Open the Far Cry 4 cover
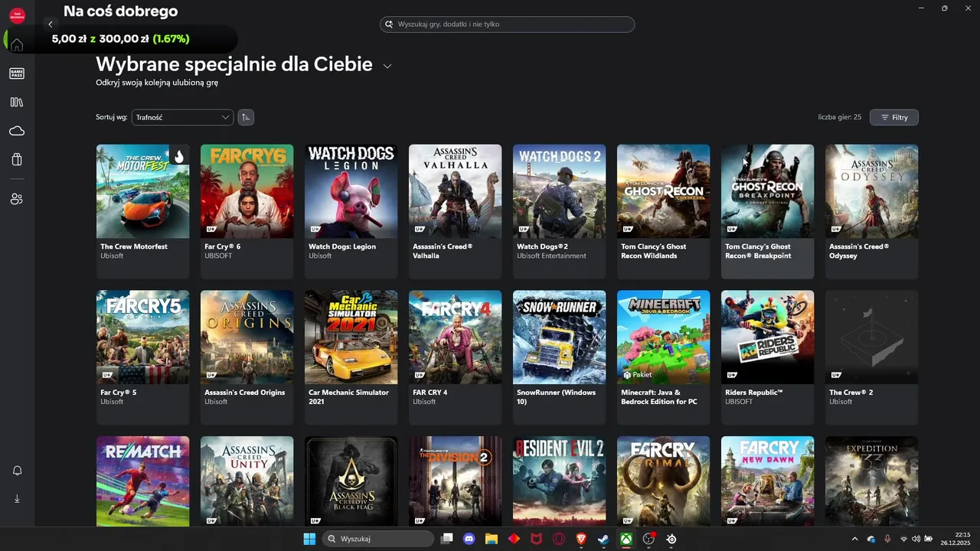The image size is (980, 551). pos(455,337)
